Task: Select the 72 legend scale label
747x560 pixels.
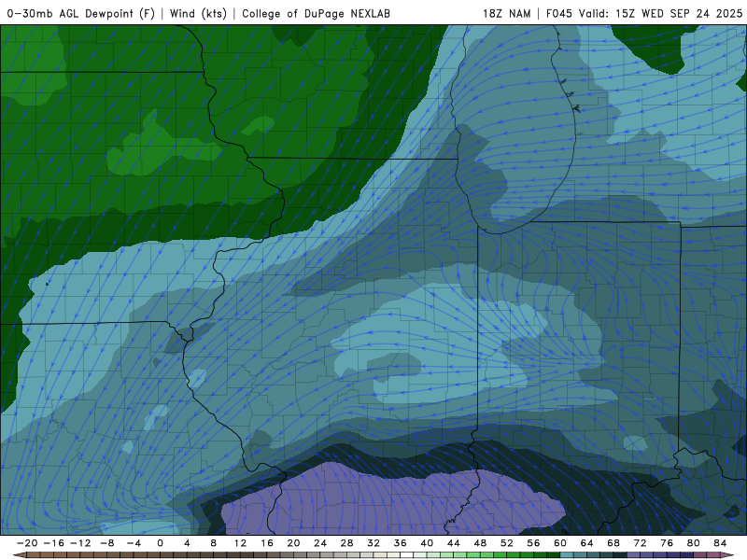Action: pos(641,543)
